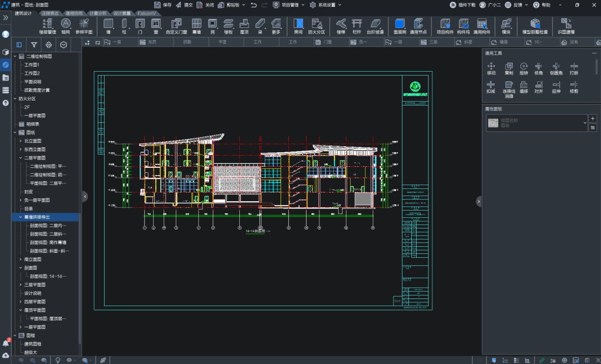The height and width of the screenshot is (364, 601).
Task: Click the 复制 copy tool
Action: [509, 69]
